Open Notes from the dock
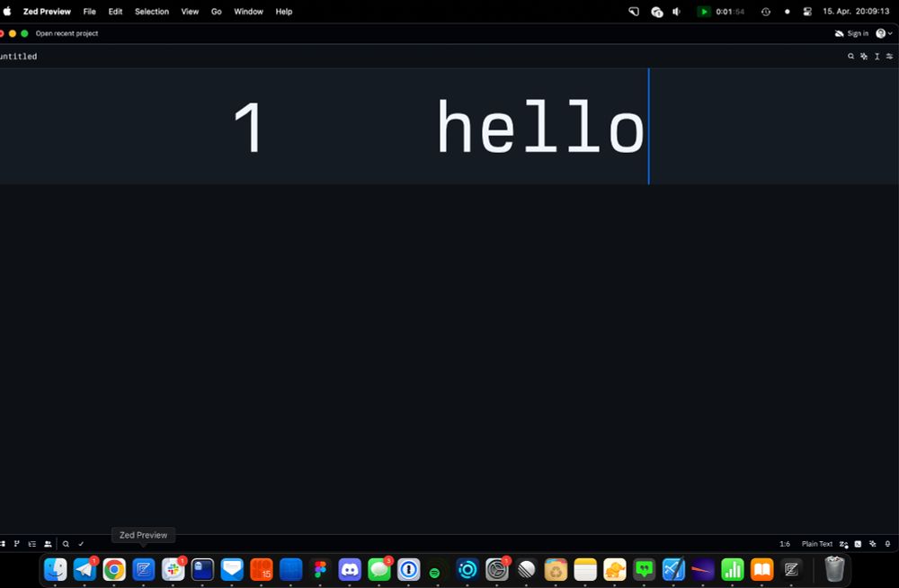The height and width of the screenshot is (588, 899). click(x=585, y=570)
